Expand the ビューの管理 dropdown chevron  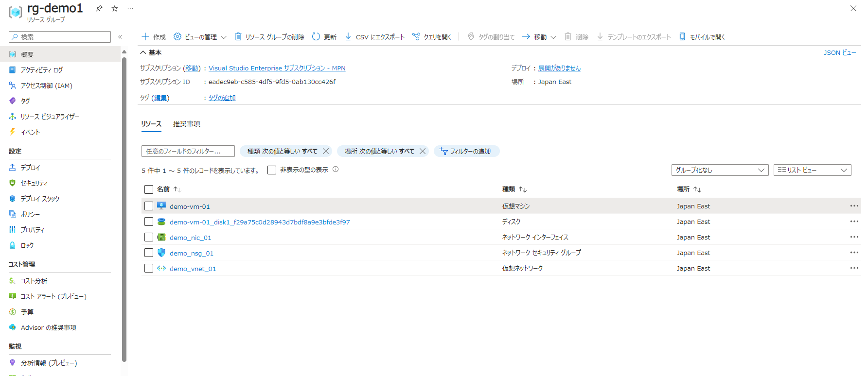pos(224,37)
